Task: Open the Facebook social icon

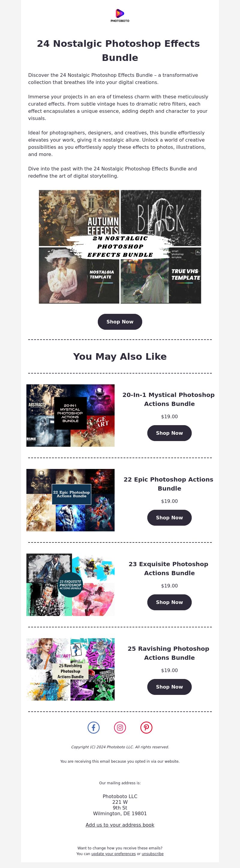Action: click(93, 727)
